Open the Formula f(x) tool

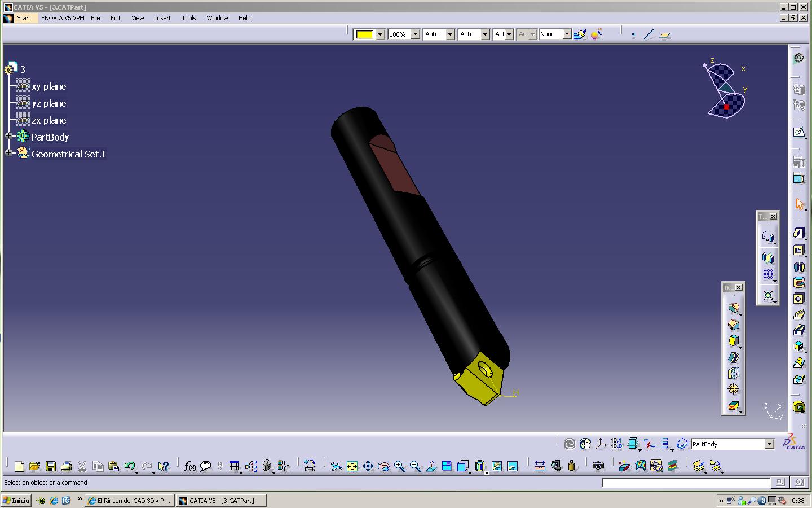(x=190, y=466)
